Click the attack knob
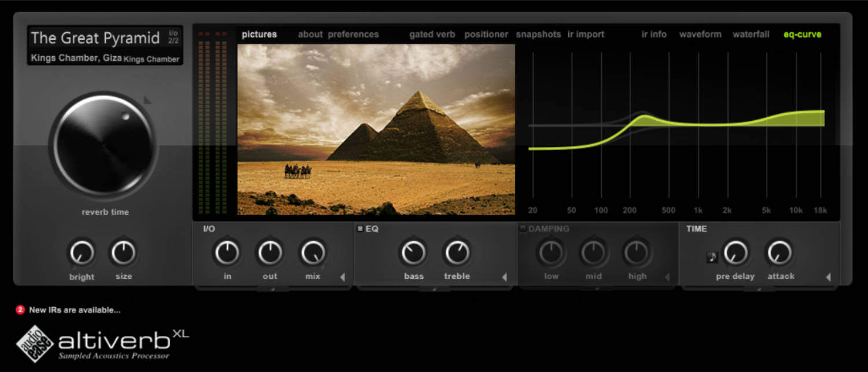 (x=779, y=253)
